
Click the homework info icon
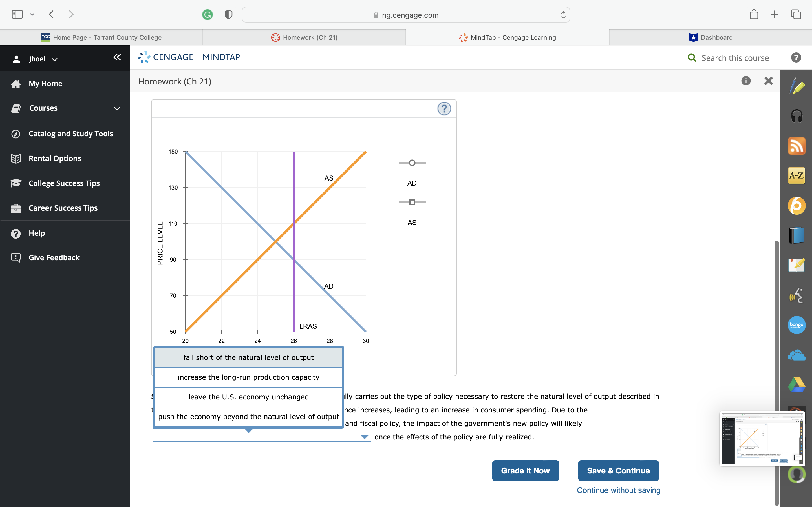point(745,81)
